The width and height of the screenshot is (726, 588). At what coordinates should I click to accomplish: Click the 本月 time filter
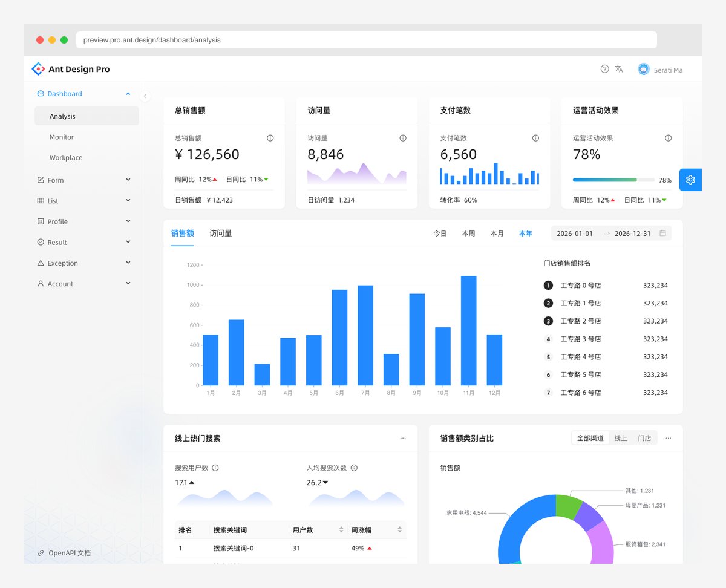(497, 232)
